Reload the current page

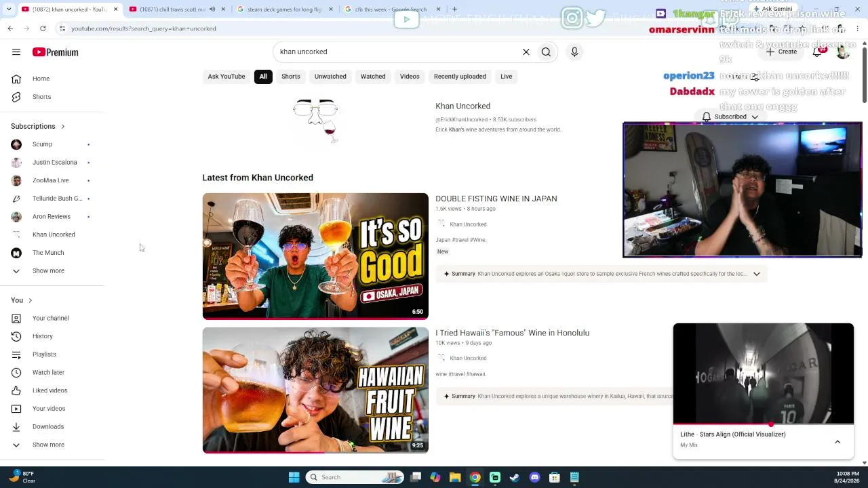click(x=43, y=28)
